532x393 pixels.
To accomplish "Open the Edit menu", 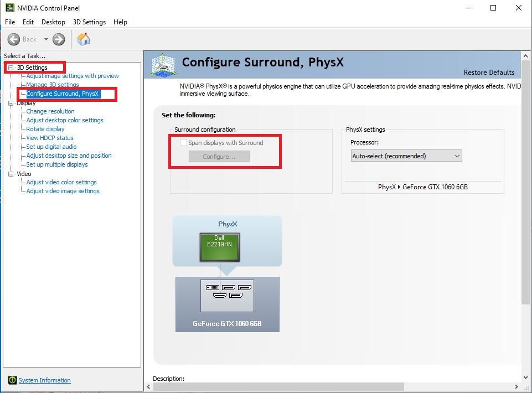I will click(28, 22).
